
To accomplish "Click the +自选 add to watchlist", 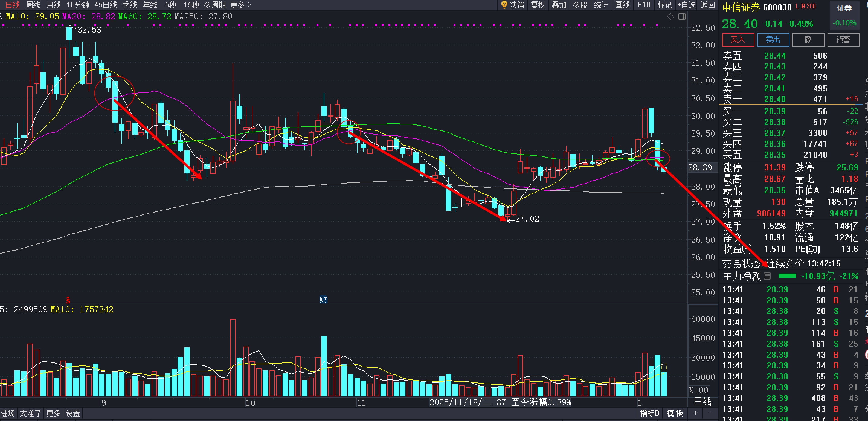I will click(686, 5).
